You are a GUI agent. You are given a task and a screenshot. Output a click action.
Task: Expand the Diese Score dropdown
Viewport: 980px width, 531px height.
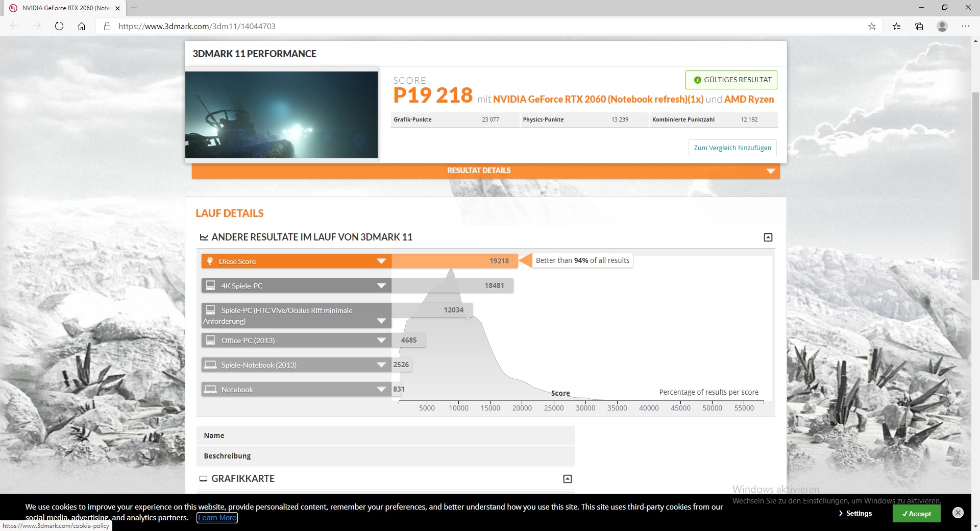(381, 261)
